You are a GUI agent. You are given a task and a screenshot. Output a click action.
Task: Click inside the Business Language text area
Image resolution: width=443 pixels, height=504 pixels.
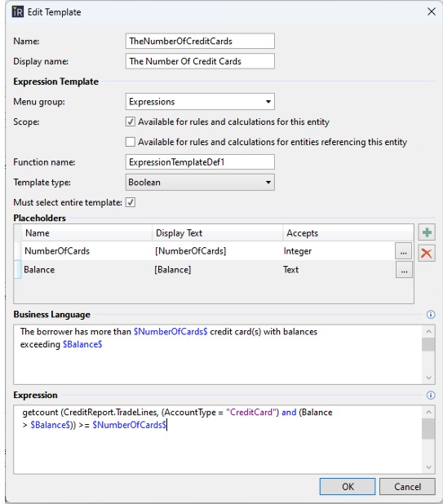[218, 355]
